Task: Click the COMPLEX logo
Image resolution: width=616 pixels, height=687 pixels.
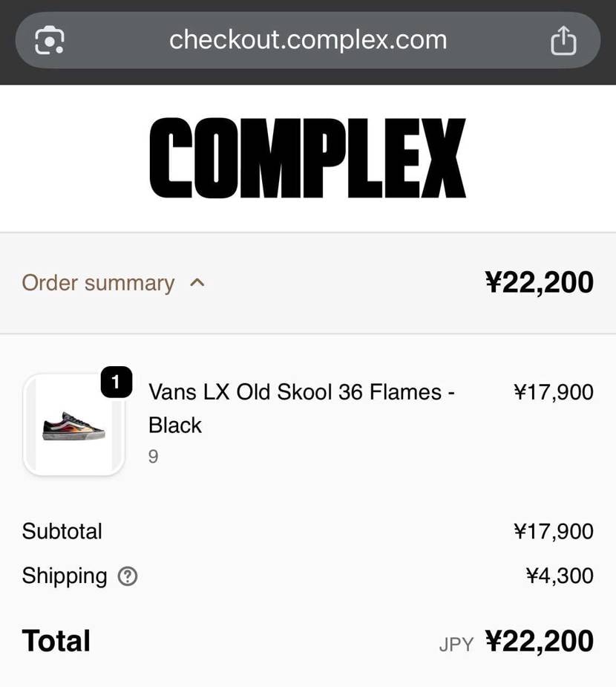Action: (x=308, y=158)
